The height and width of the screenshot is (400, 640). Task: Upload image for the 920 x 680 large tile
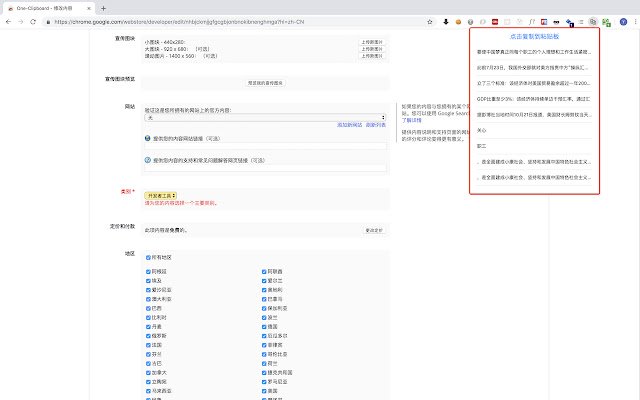(x=372, y=49)
